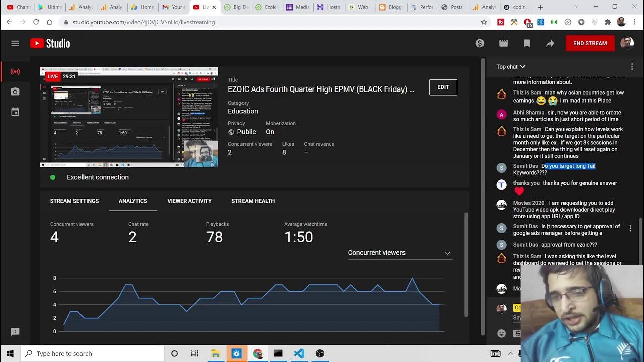
Task: Click the live stream preview thumbnail
Action: pos(129,118)
